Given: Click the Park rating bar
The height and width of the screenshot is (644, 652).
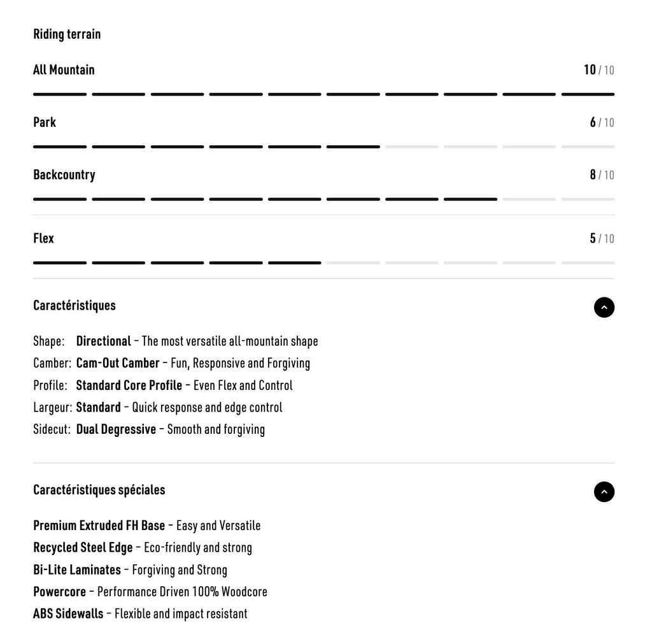Looking at the screenshot, I should 323,147.
